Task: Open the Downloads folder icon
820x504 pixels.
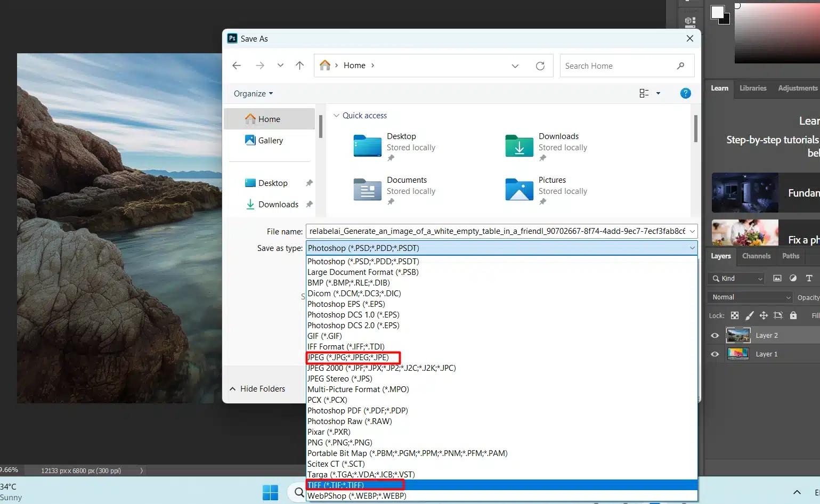Action: tap(519, 145)
